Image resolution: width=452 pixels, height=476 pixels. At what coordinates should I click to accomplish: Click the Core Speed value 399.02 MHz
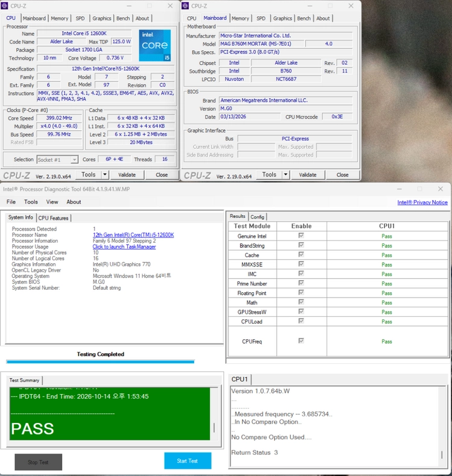pyautogui.click(x=59, y=118)
